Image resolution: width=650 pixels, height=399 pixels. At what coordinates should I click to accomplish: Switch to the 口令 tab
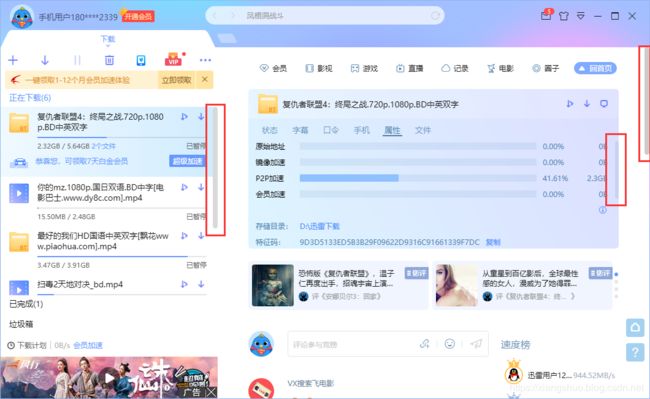331,130
